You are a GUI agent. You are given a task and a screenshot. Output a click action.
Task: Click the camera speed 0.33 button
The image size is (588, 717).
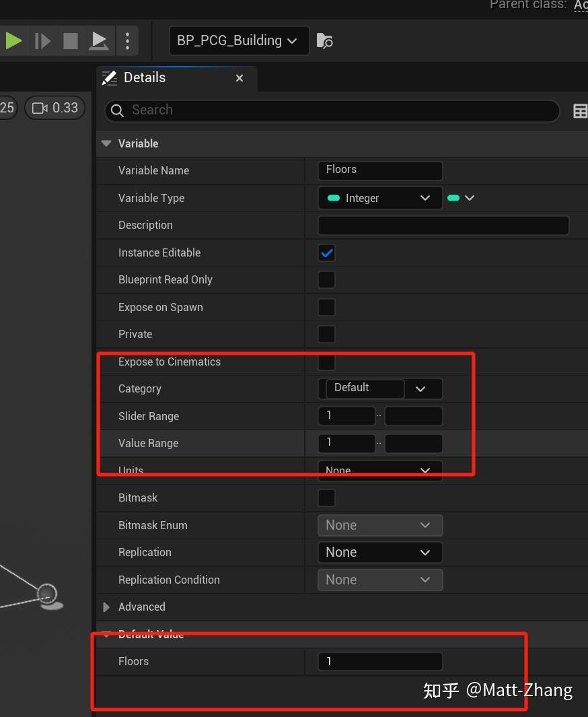55,108
